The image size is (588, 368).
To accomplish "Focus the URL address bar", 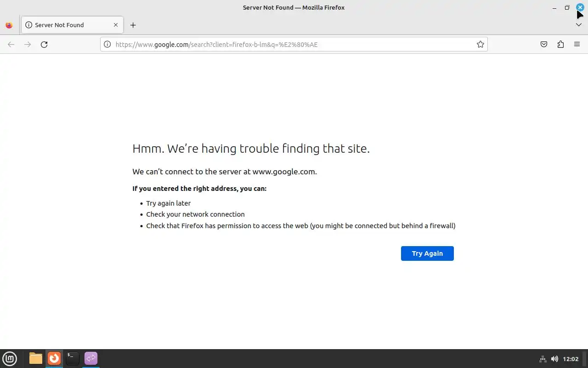I will 294,45.
